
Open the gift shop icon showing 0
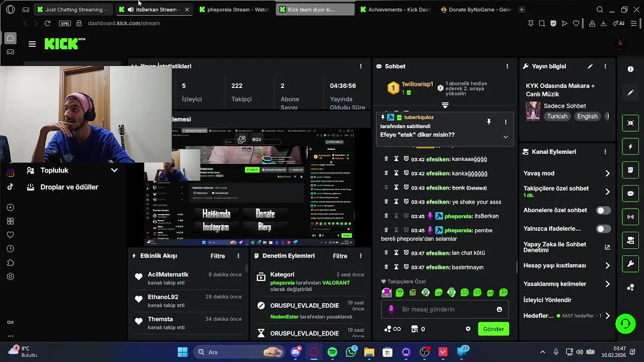pyautogui.click(x=418, y=329)
